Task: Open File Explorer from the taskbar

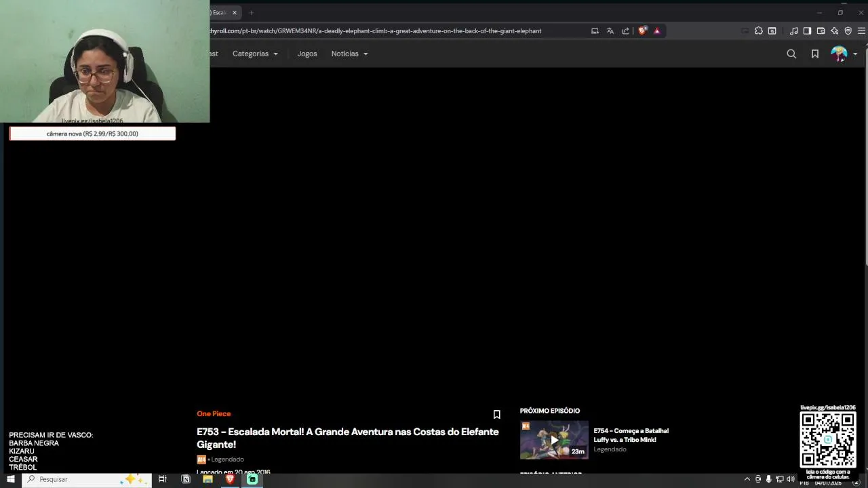Action: (x=208, y=479)
